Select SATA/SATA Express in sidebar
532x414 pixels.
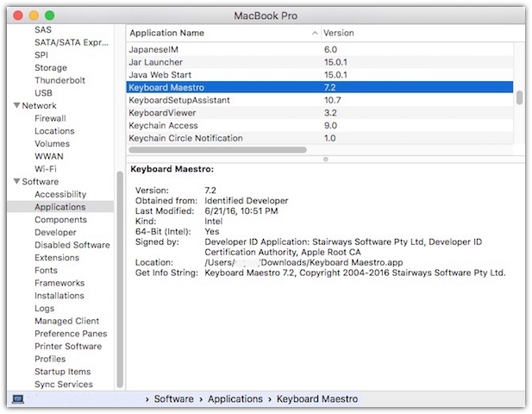[x=72, y=42]
